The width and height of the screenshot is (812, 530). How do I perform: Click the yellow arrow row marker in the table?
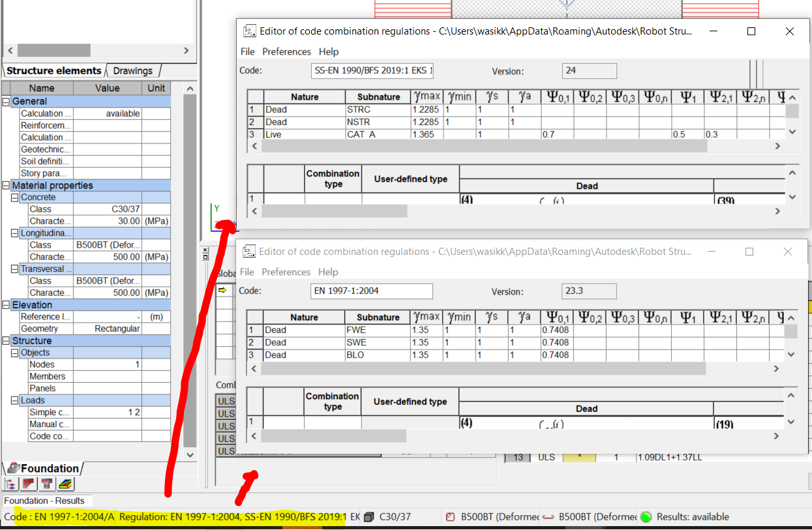pos(223,290)
